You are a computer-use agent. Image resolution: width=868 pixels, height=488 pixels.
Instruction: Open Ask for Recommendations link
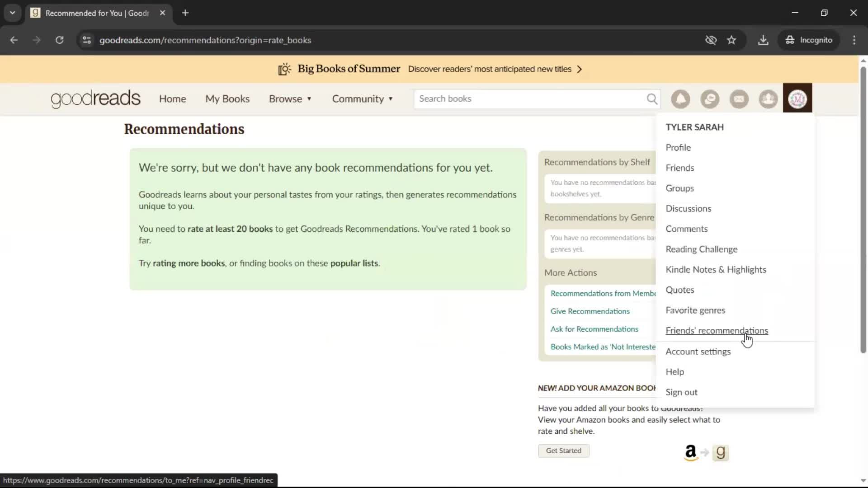[x=594, y=329]
